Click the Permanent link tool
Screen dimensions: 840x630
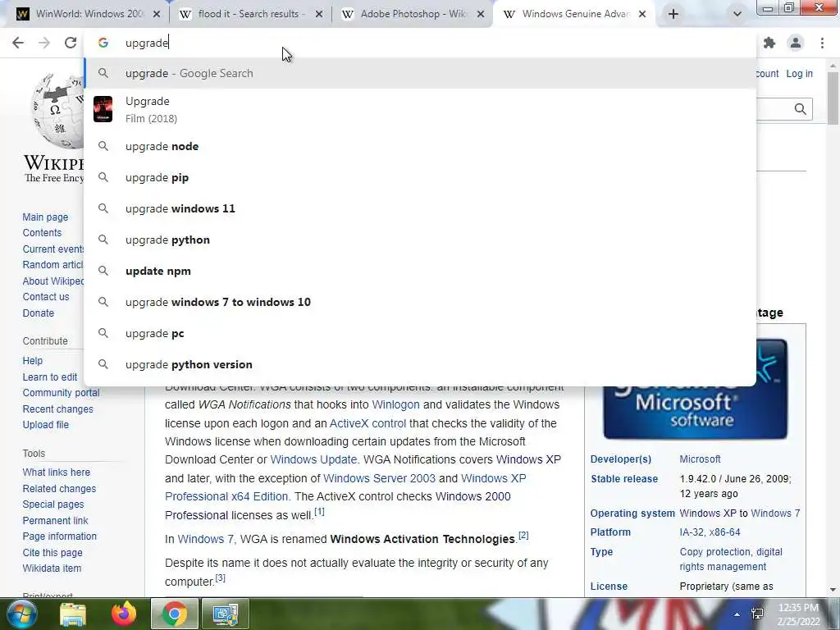pyautogui.click(x=55, y=520)
